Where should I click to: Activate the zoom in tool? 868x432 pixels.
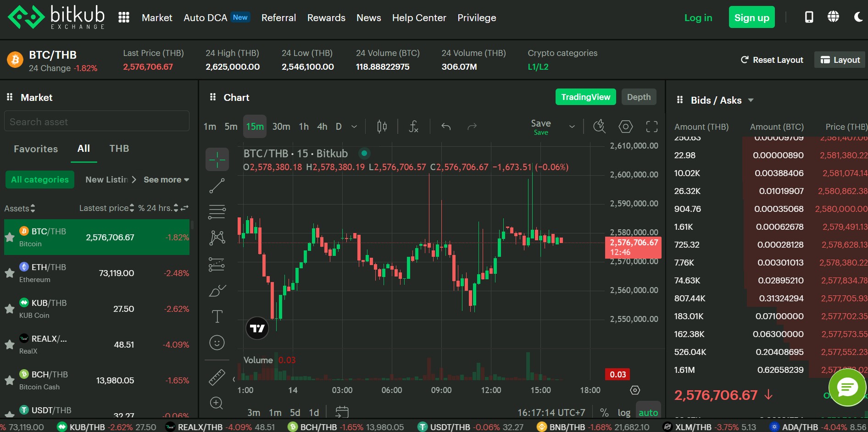(x=217, y=403)
